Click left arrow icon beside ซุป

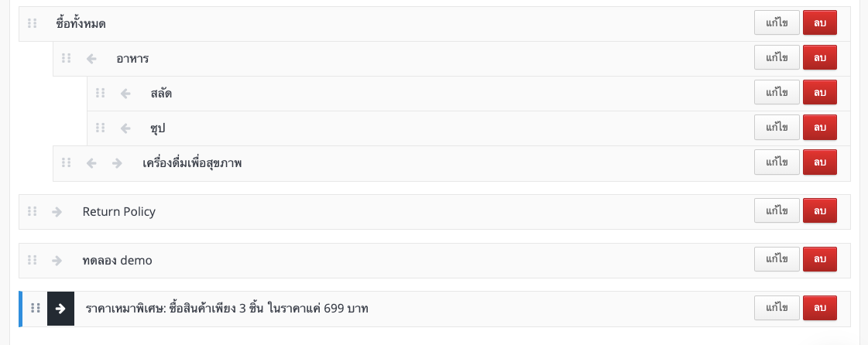[x=125, y=128]
